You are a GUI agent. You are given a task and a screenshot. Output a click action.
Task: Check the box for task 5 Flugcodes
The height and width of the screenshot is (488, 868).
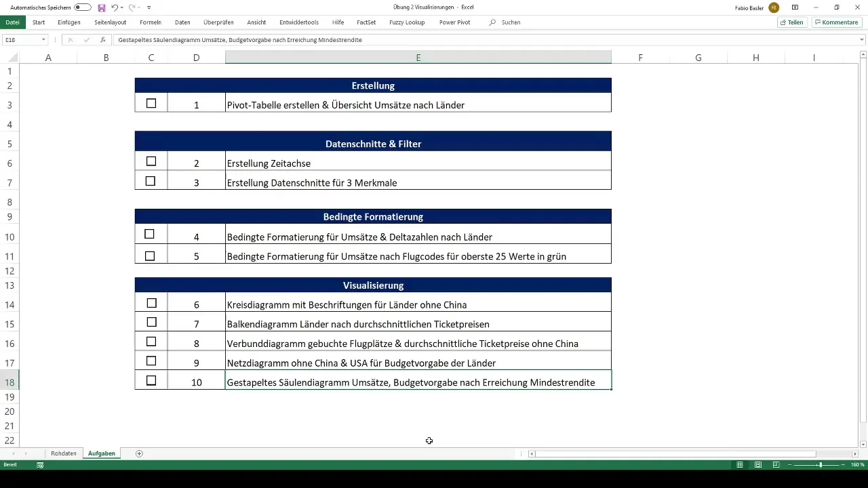[x=150, y=256]
